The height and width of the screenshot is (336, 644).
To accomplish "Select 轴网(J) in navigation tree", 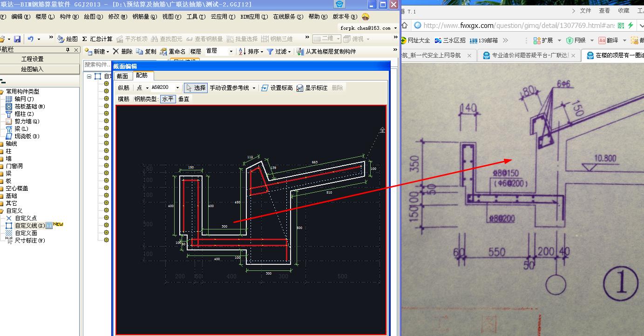I will point(20,99).
